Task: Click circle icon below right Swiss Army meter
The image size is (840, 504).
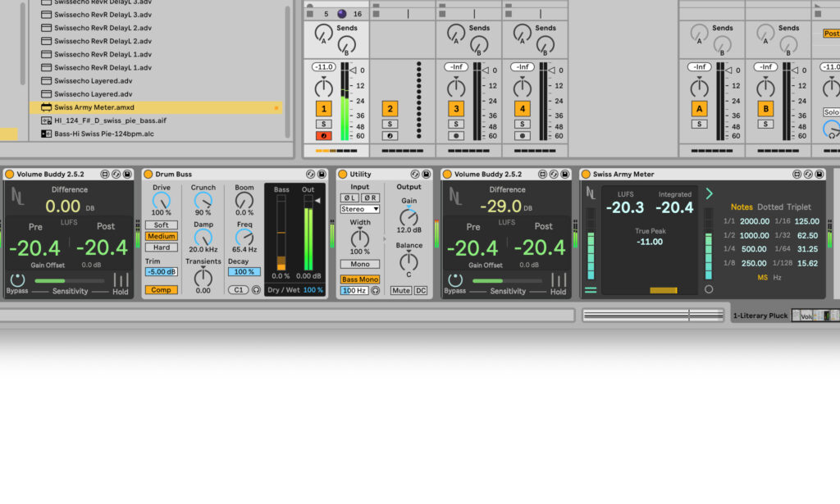Action: click(x=709, y=289)
